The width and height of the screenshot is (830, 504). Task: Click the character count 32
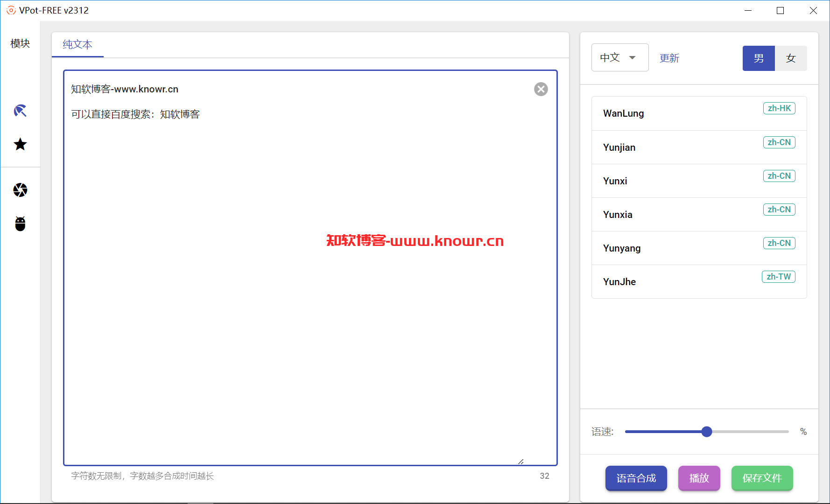(x=544, y=476)
